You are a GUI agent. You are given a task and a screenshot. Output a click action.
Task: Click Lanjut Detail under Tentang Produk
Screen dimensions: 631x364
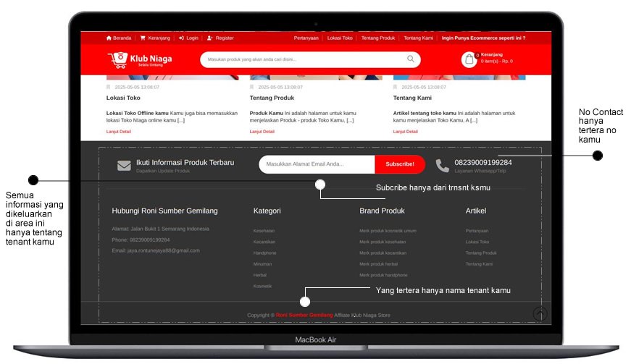262,132
